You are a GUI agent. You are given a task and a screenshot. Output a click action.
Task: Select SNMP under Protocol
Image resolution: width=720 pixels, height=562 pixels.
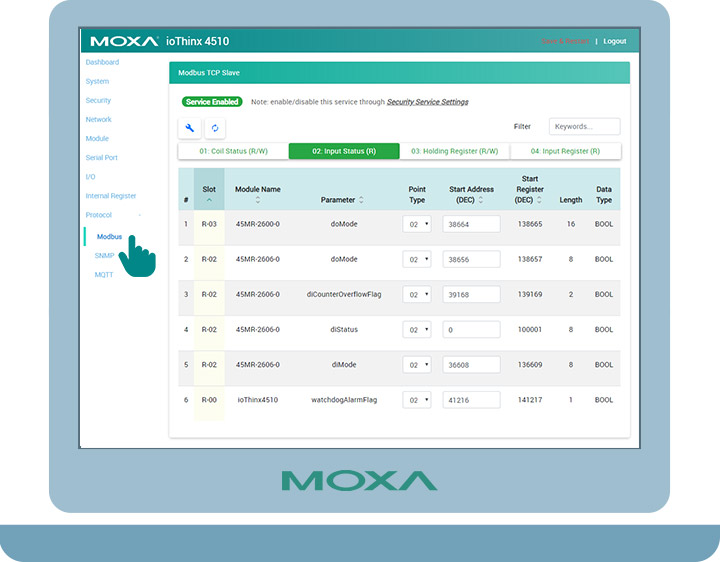(104, 255)
